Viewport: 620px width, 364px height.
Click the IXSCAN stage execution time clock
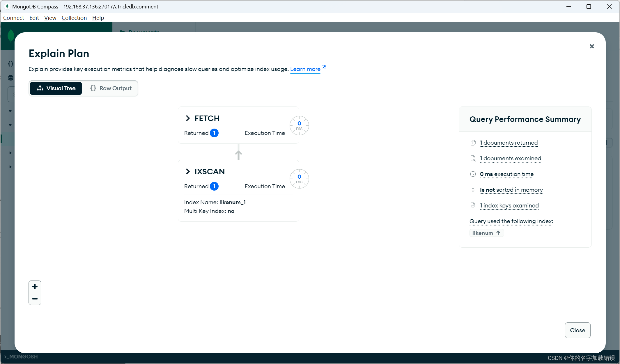tap(299, 179)
